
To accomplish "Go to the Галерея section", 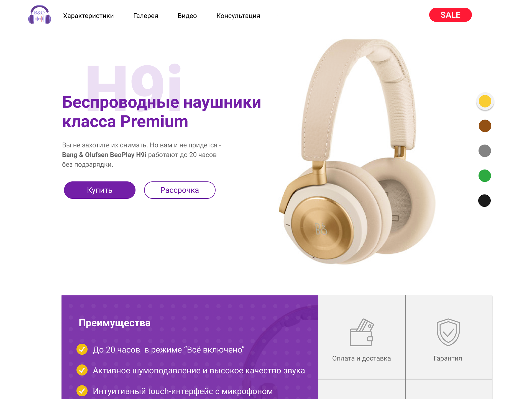I will [145, 16].
